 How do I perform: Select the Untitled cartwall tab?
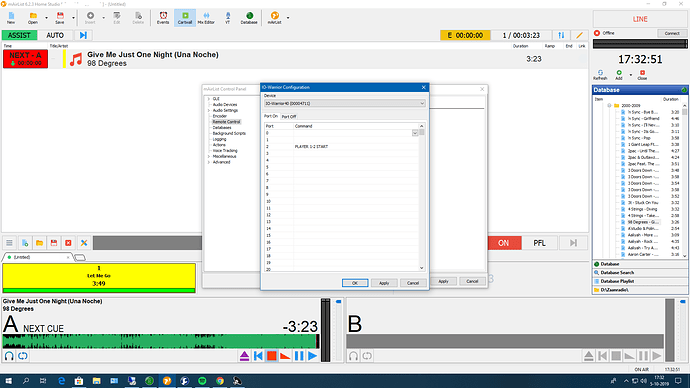[x=37, y=257]
